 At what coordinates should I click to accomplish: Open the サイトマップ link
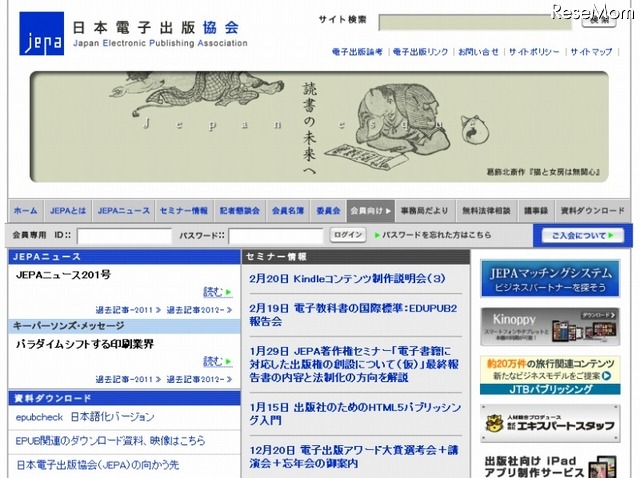pos(591,52)
